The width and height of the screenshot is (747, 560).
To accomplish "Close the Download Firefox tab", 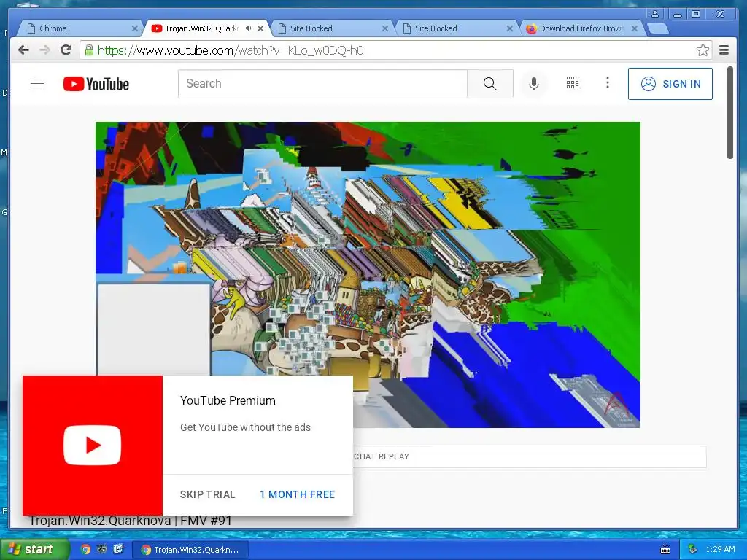I will tap(634, 28).
